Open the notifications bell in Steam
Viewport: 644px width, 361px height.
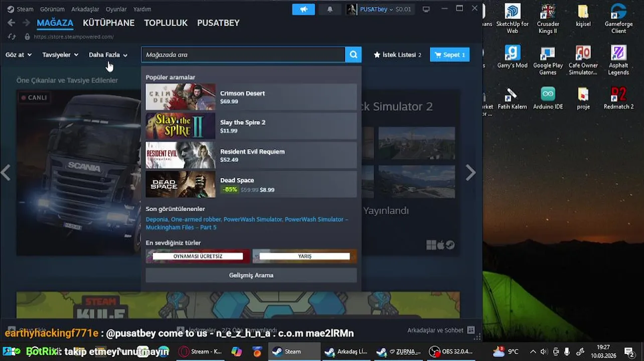[330, 9]
